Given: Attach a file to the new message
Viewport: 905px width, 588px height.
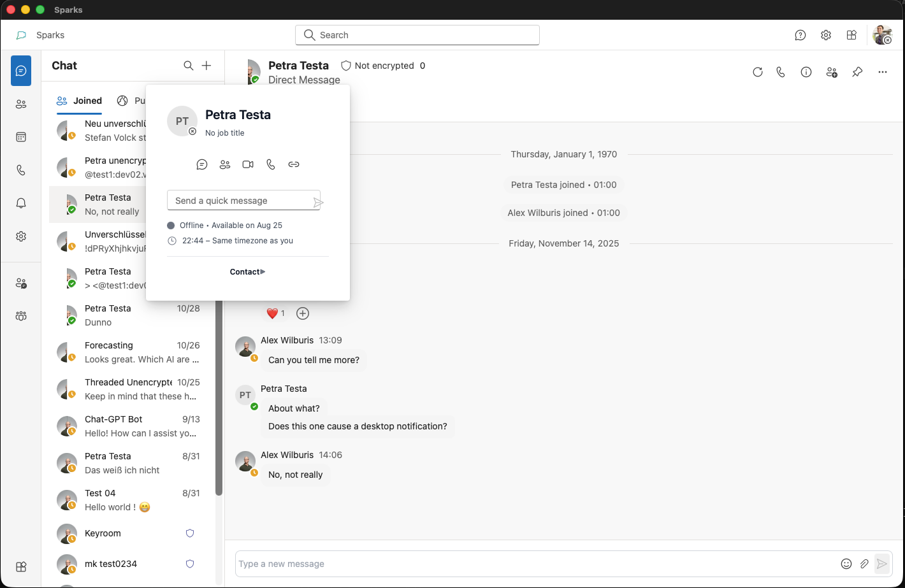Looking at the screenshot, I should 865,564.
